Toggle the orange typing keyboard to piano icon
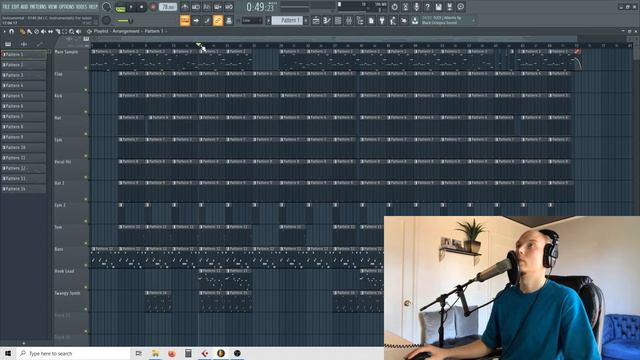Screen dimensions: 640x360 [x=185, y=20]
